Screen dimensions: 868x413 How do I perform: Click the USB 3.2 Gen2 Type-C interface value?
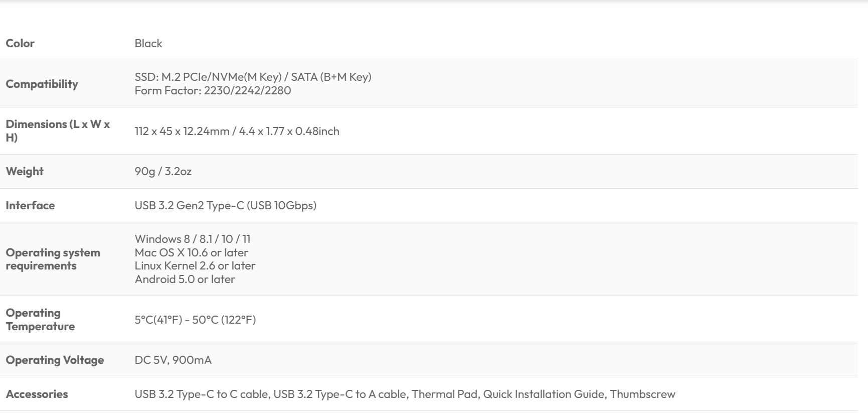coord(225,205)
